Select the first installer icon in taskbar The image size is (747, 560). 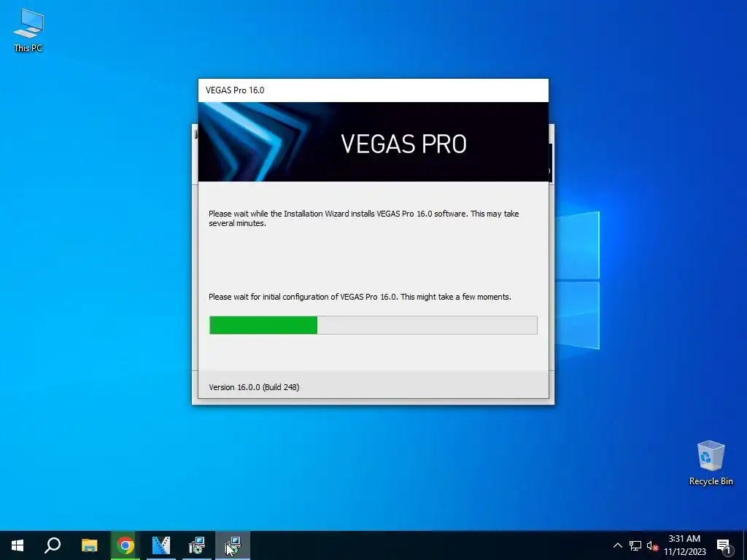pyautogui.click(x=197, y=545)
